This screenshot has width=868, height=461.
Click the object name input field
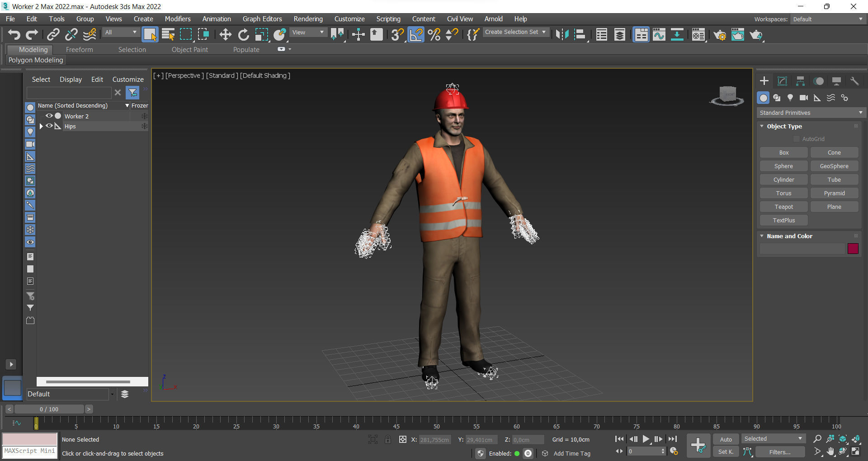tap(802, 249)
